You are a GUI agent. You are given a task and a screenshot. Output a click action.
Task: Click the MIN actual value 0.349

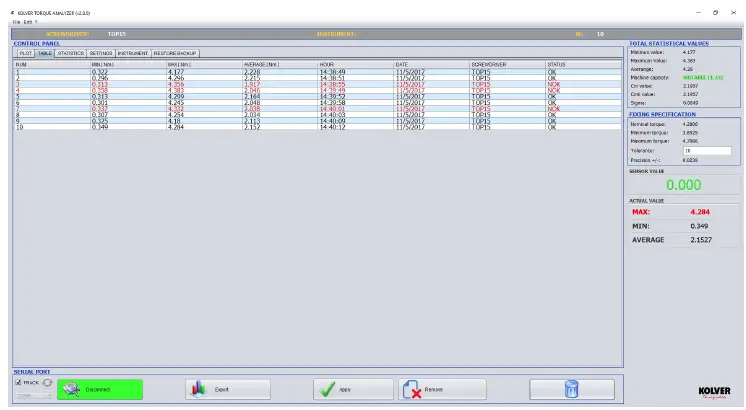699,226
